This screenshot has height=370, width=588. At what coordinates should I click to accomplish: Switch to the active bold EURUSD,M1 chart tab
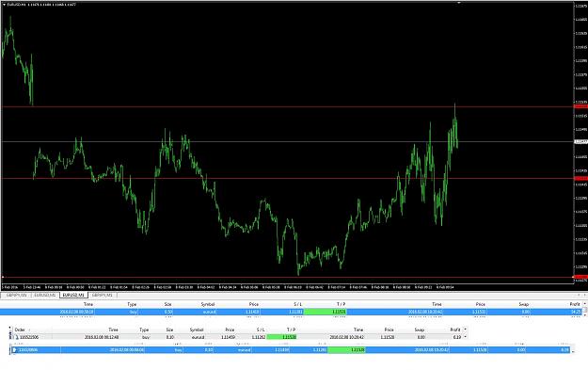tap(73, 296)
